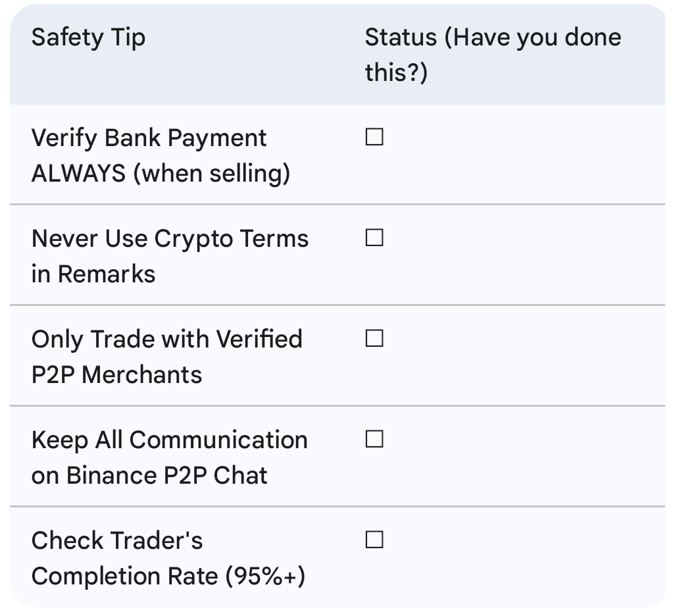Click the "Completion Rate (95%+)" text line
The image size is (673, 616).
point(168,577)
